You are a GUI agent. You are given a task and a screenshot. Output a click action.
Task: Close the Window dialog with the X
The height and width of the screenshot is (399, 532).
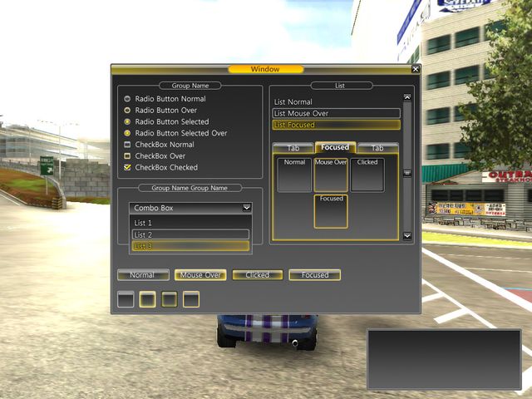click(416, 69)
